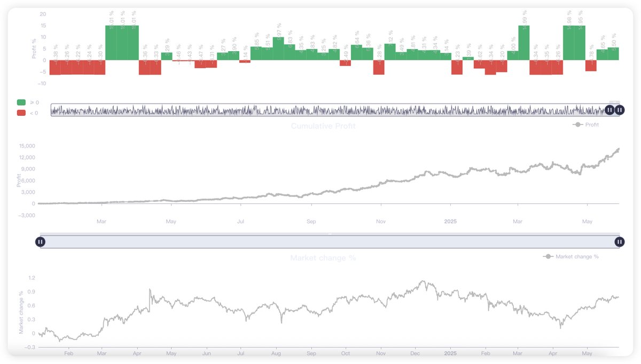Select the 4.65 % green profit bar
The width and height of the screenshot is (641, 364).
tap(602, 54)
